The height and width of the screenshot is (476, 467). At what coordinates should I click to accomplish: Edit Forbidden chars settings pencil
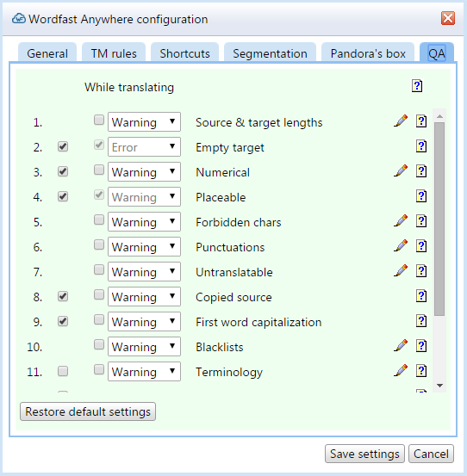tap(401, 220)
